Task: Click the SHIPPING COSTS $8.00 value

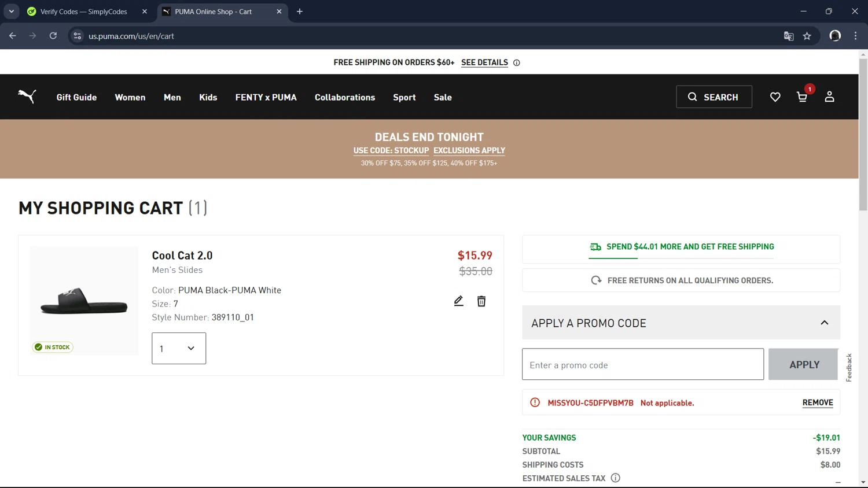Action: 830,465
